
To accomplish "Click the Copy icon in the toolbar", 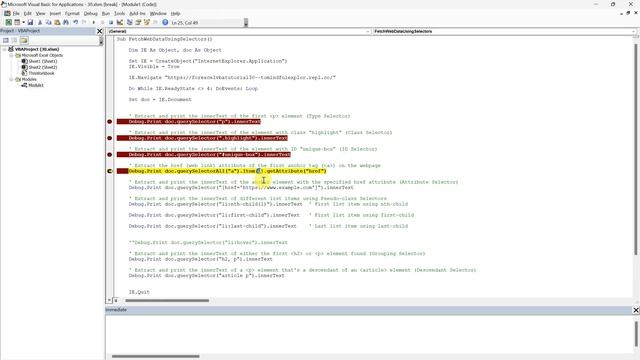I will pyautogui.click(x=48, y=22).
